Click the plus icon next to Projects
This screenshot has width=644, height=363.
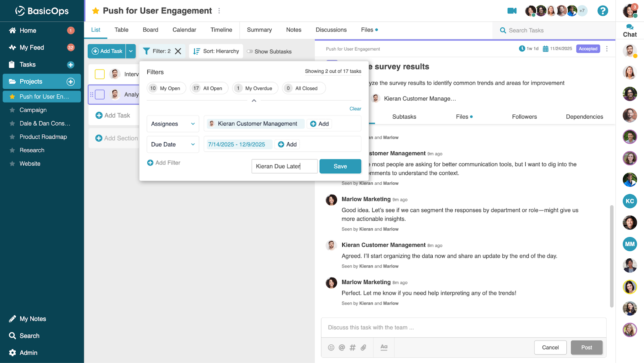coord(71,82)
